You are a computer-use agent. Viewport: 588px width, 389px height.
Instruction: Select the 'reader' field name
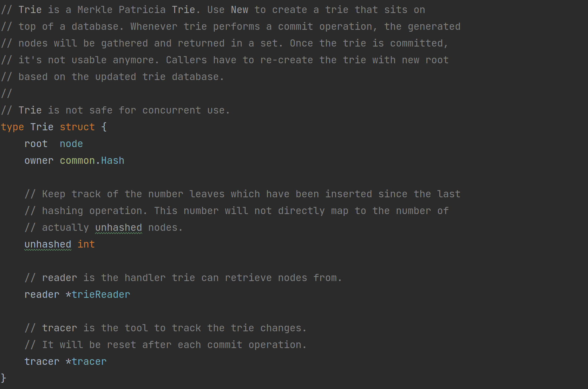(x=42, y=294)
